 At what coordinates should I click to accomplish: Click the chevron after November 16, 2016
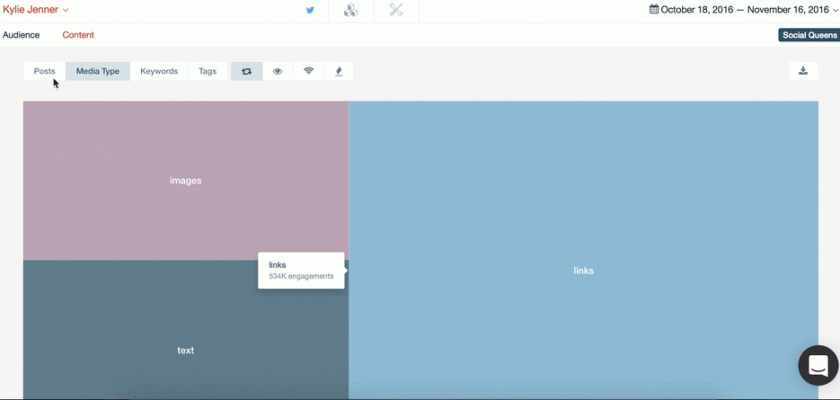point(834,10)
